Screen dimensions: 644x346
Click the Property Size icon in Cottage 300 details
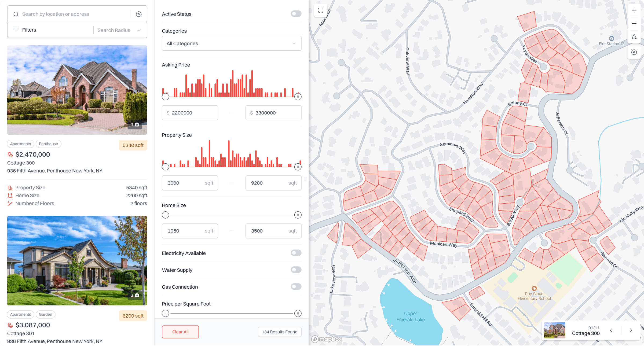pos(10,188)
